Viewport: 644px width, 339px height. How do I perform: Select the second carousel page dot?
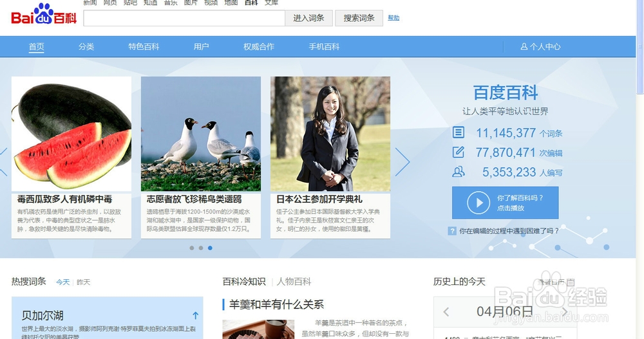click(x=201, y=248)
